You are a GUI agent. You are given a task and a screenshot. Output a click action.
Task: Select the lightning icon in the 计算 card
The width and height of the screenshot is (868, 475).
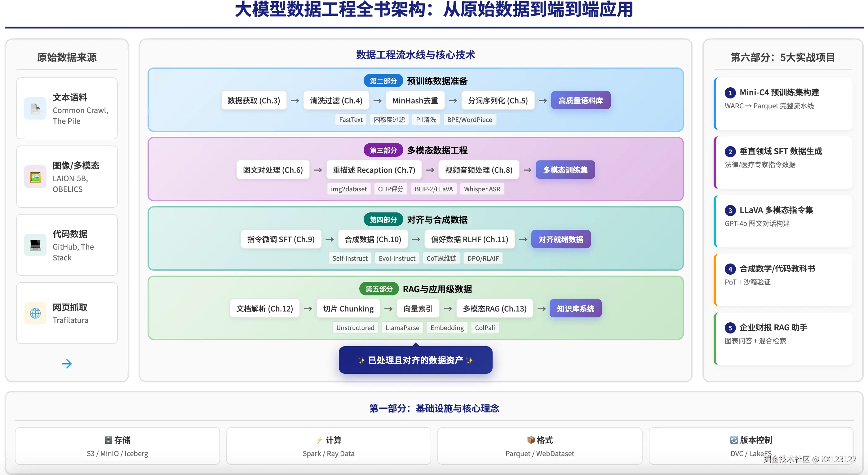coord(319,440)
